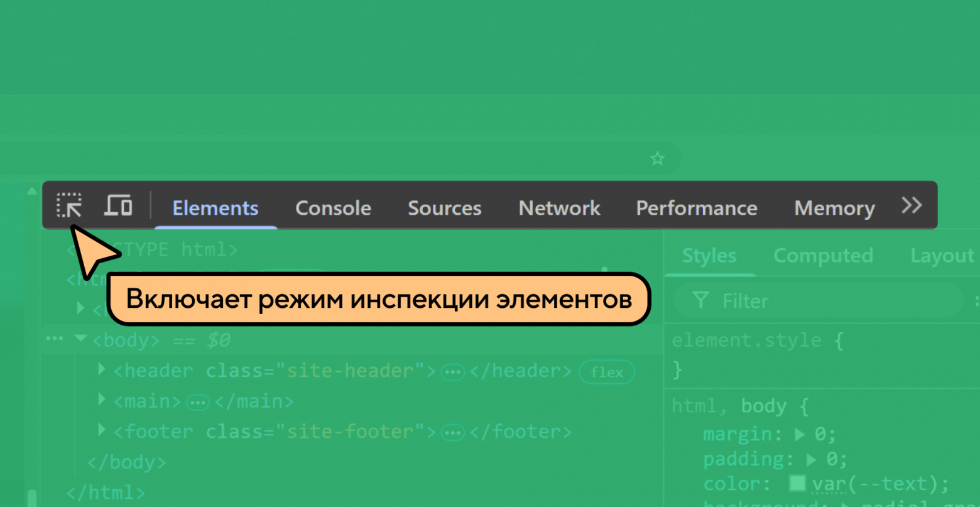Click the ellipsis badge inside main element
The width and height of the screenshot is (980, 507).
tap(199, 403)
